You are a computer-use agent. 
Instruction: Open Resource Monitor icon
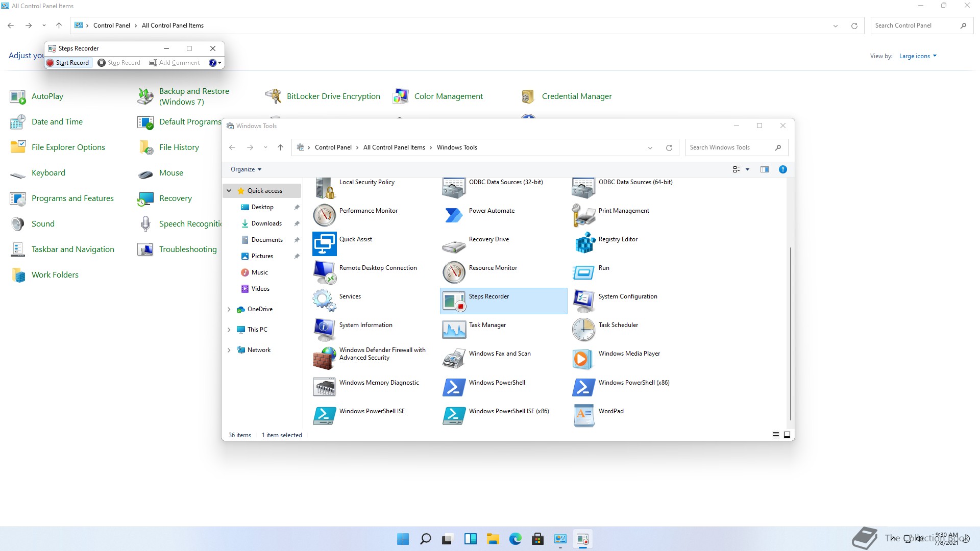[x=454, y=272]
